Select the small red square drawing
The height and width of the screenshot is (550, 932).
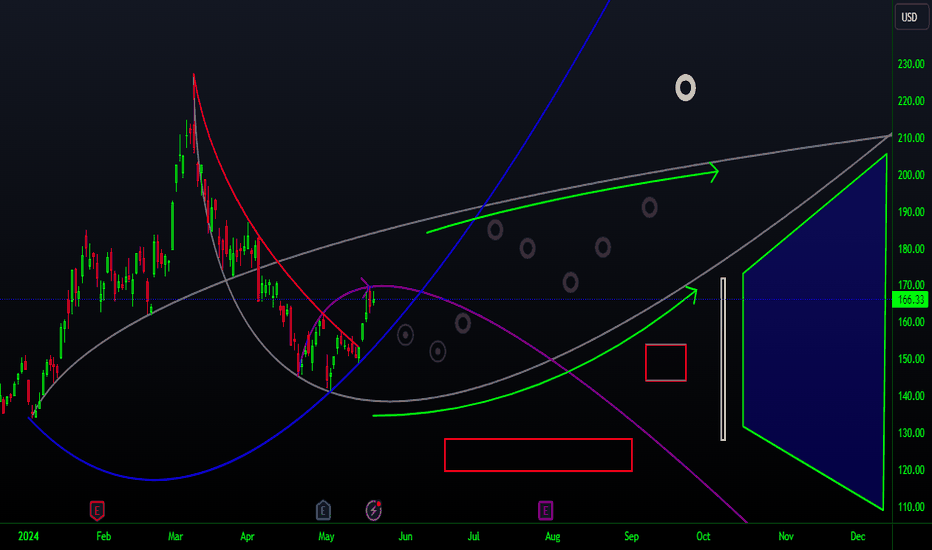point(666,363)
